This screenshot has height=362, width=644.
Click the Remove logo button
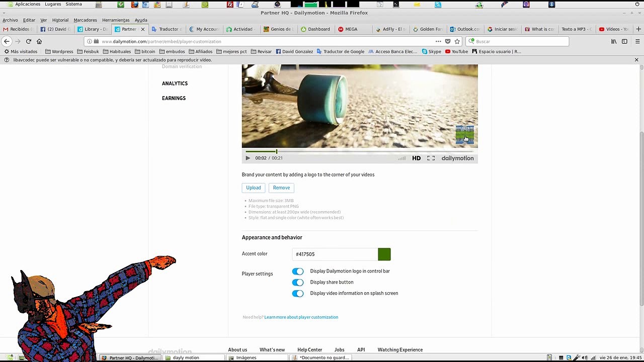(x=281, y=188)
